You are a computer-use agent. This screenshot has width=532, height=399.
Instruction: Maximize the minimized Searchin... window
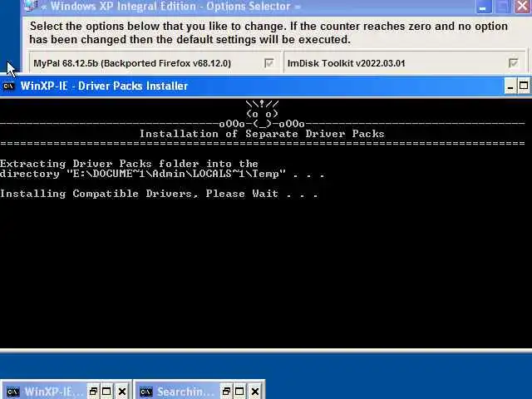coord(239,392)
